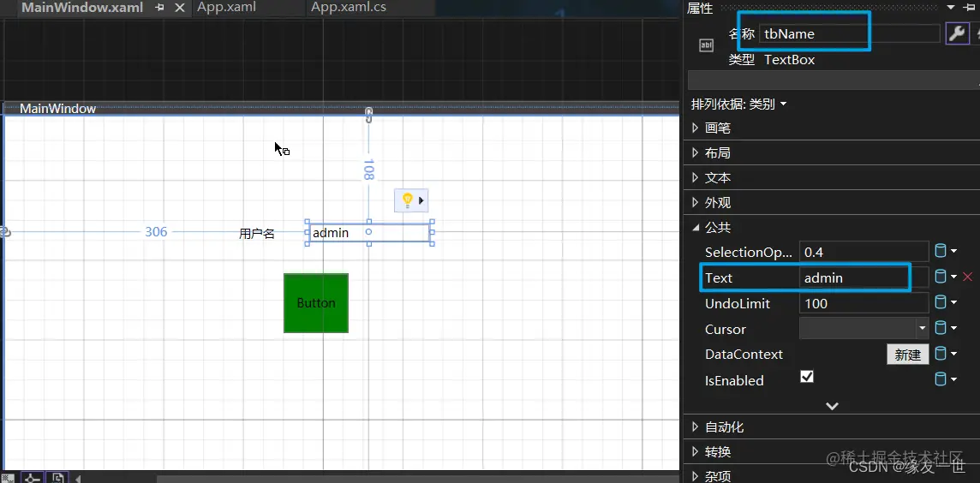Click the 属性 panel title
The image size is (980, 483).
tap(700, 8)
